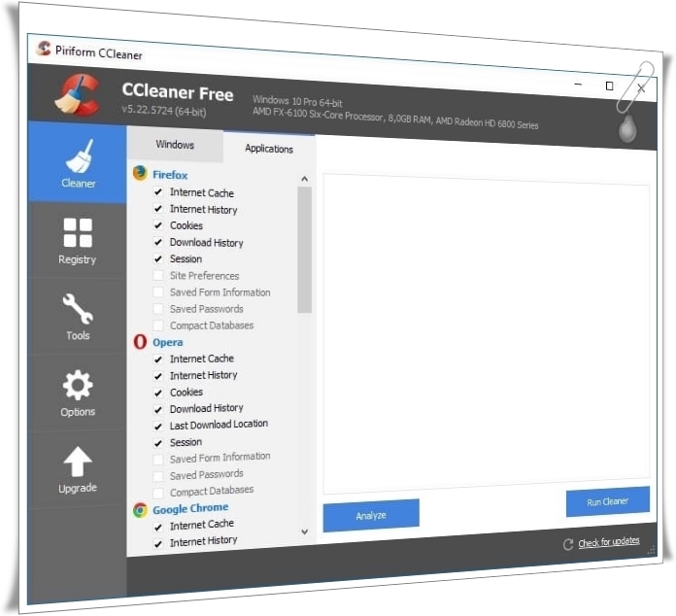676x616 pixels.
Task: Click the refresh icon beside Check for updates
Action: pyautogui.click(x=568, y=544)
